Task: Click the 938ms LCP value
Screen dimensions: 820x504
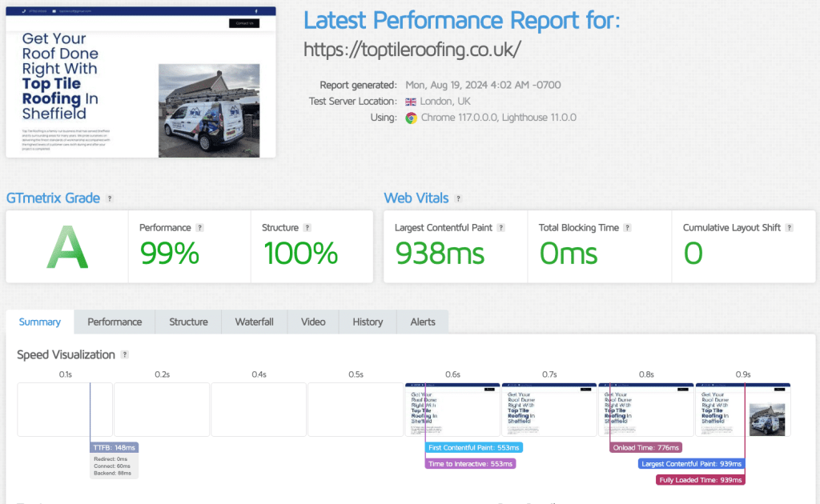Action: 440,254
